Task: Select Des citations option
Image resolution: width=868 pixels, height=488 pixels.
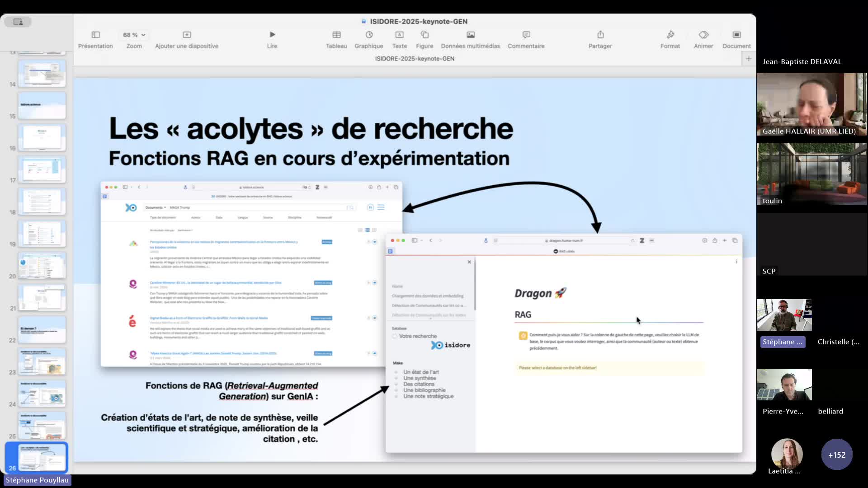Action: click(x=419, y=384)
